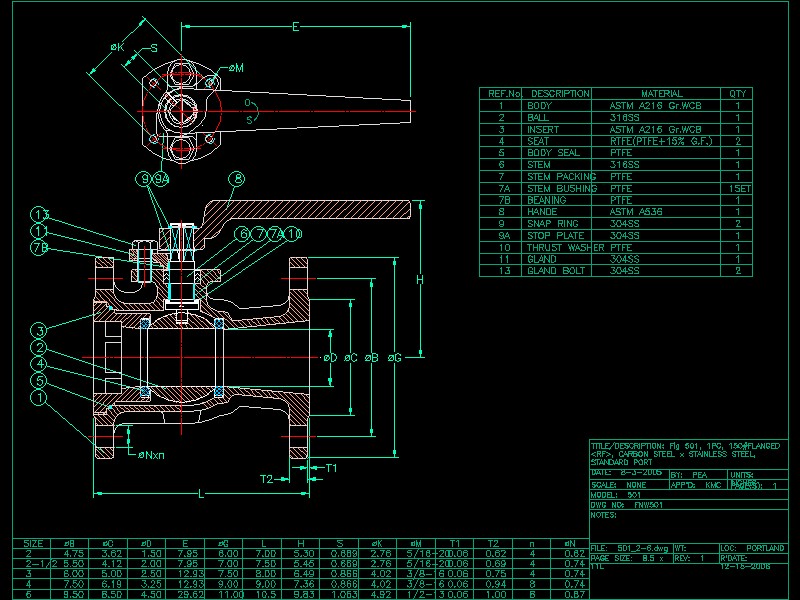The height and width of the screenshot is (600, 800).
Task: Click the MODEL: 501 entry
Action: [614, 496]
